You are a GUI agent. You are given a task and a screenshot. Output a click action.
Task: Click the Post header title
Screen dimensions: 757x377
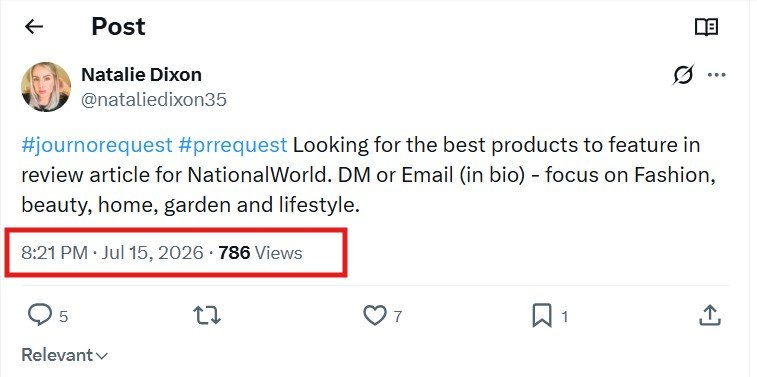coord(118,26)
